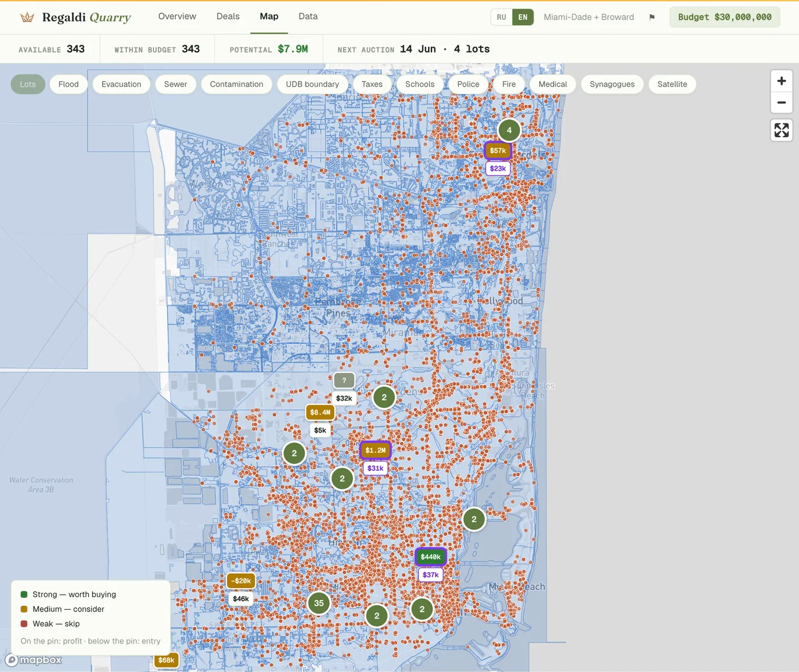This screenshot has width=799, height=672.
Task: Select the question mark pin
Action: 344,380
